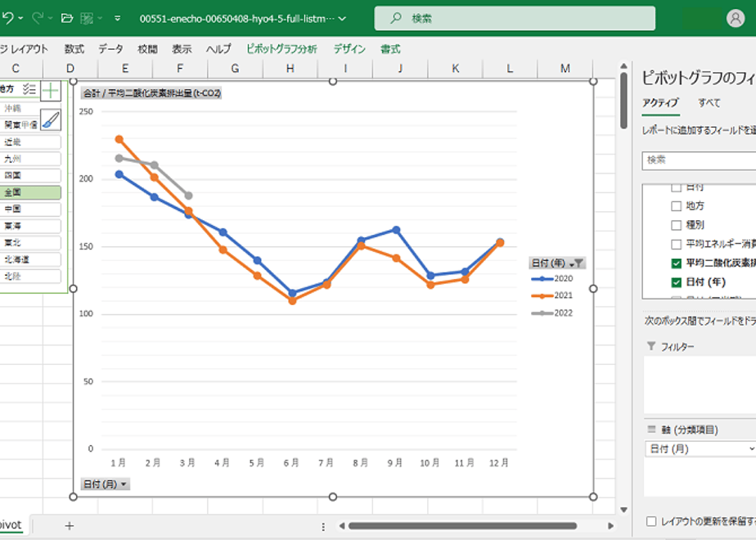Select 北陸 in the slicer
Image resolution: width=756 pixels, height=540 pixels.
(x=30, y=277)
